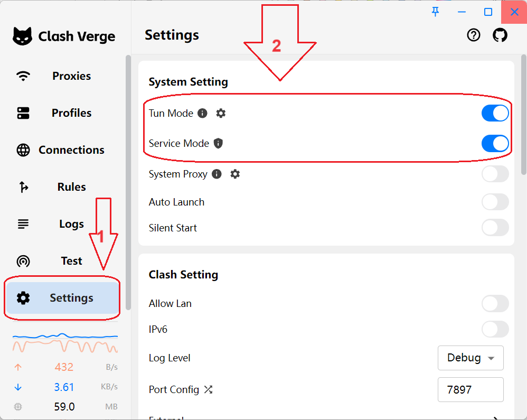The height and width of the screenshot is (420, 527).
Task: Click the settings page vertical scrollbar
Action: pyautogui.click(x=523, y=114)
